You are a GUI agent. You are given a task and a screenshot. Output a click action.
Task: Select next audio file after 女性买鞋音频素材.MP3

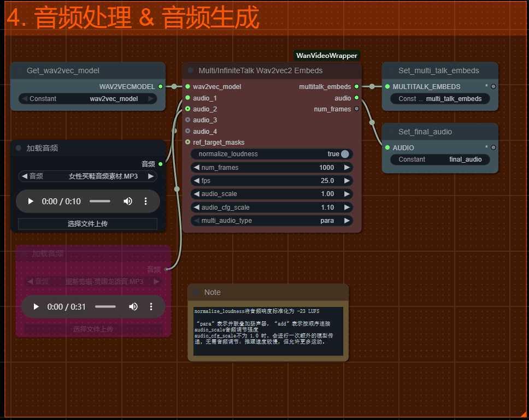151,176
